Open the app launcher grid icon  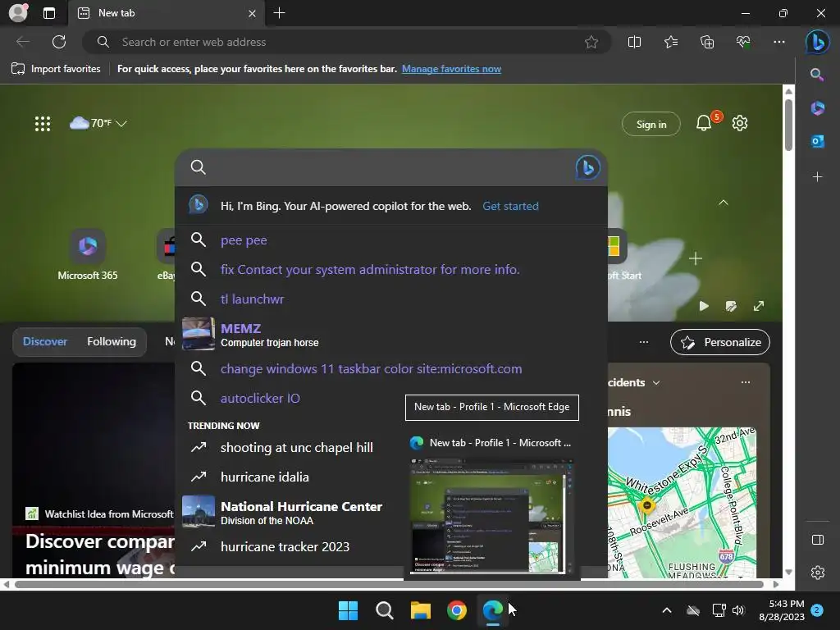click(43, 124)
